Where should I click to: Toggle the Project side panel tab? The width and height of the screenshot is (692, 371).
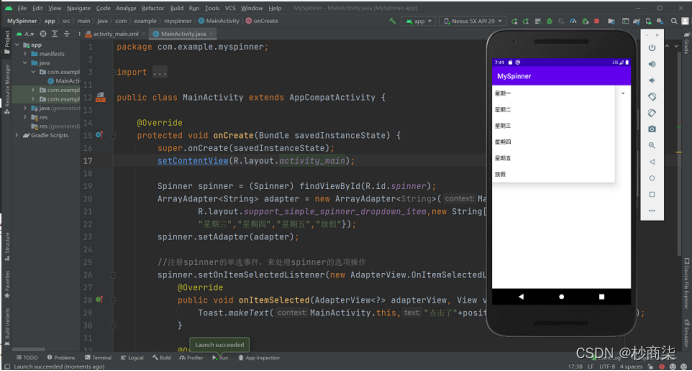[x=7, y=42]
